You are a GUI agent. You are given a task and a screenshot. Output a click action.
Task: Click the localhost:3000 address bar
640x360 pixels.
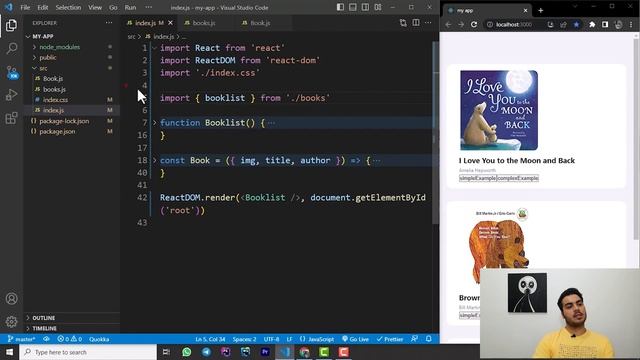point(514,24)
